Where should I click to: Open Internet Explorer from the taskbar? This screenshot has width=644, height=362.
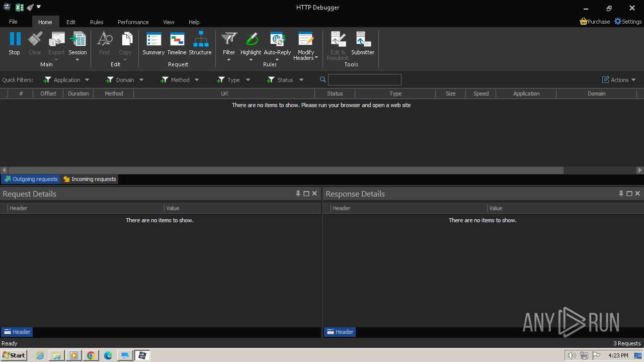pos(40,355)
